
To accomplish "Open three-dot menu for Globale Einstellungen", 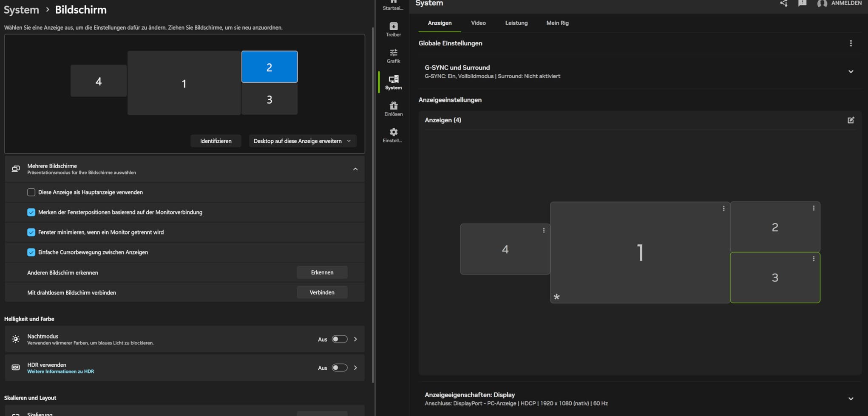I will click(x=851, y=43).
